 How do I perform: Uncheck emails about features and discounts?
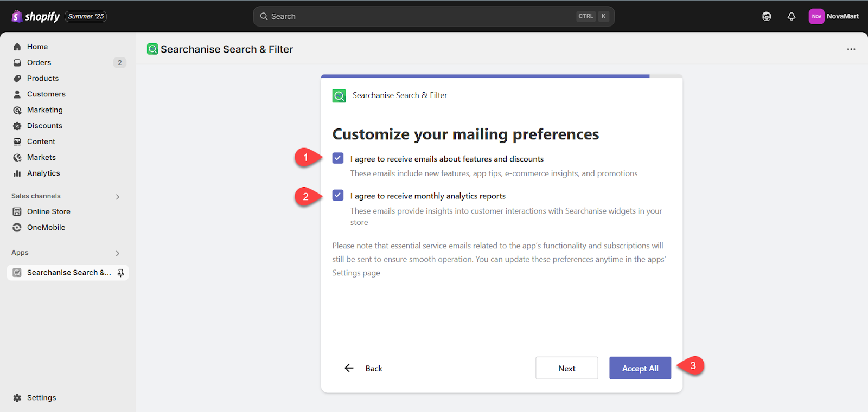338,158
